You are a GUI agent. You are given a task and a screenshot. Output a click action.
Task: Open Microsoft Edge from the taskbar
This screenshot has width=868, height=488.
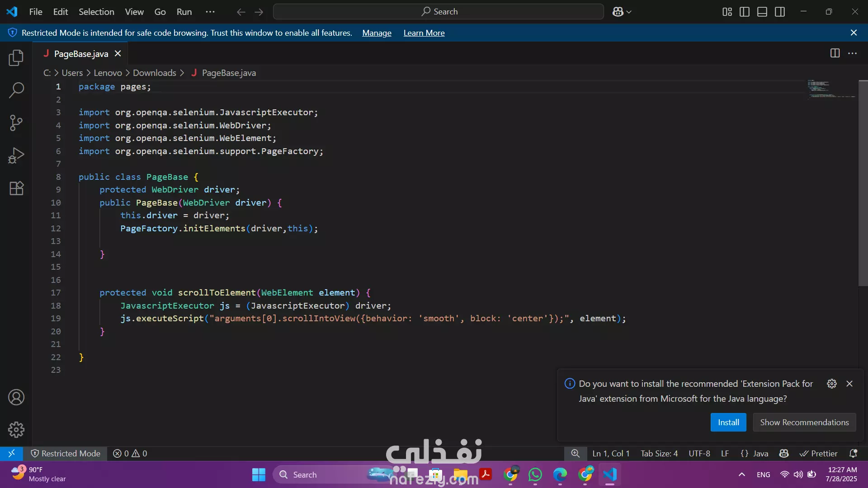[x=560, y=474]
